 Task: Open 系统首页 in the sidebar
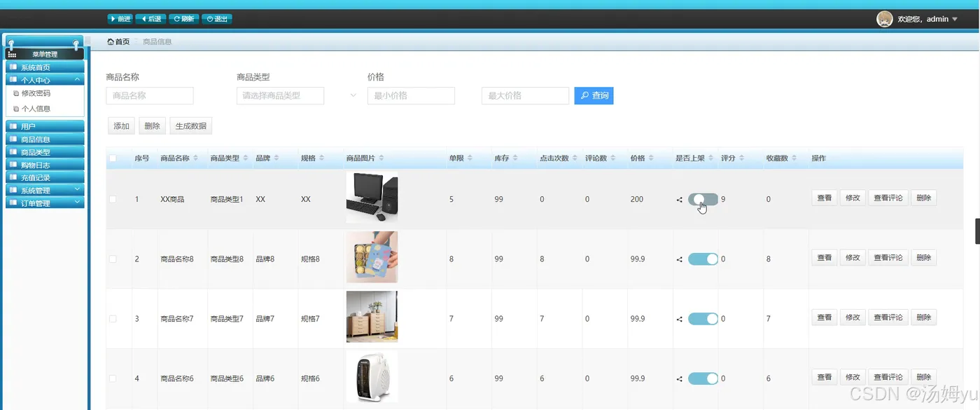click(x=45, y=67)
